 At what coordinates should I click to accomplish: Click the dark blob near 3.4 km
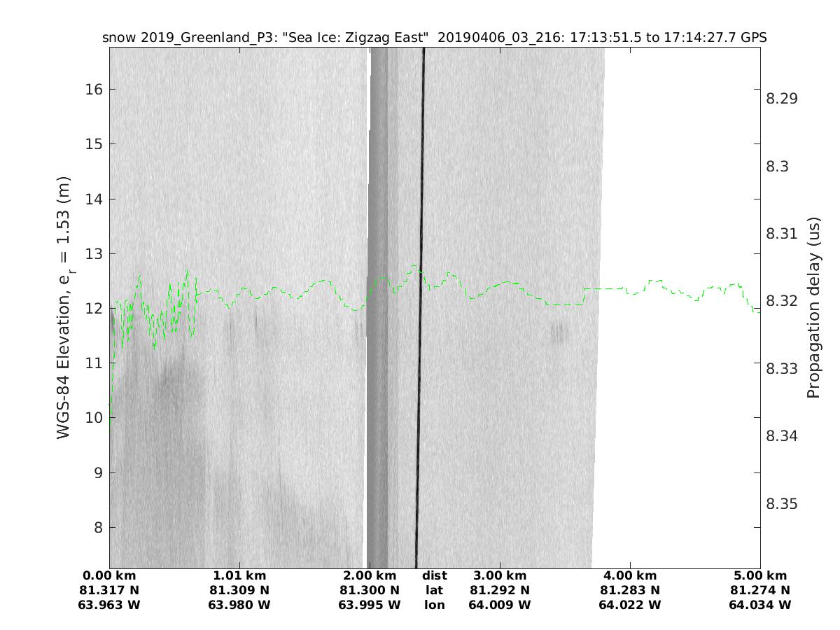point(557,332)
